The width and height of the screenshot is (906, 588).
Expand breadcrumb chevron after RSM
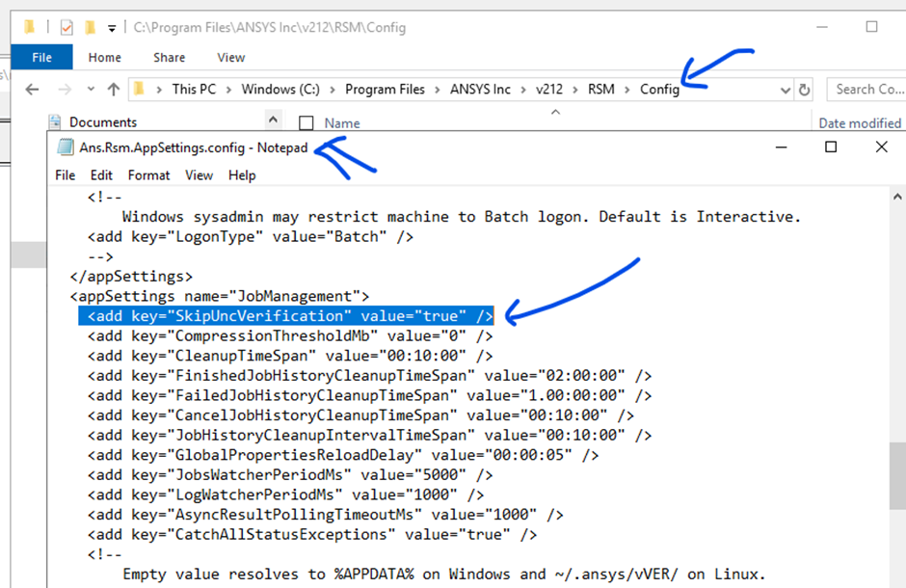coord(626,90)
